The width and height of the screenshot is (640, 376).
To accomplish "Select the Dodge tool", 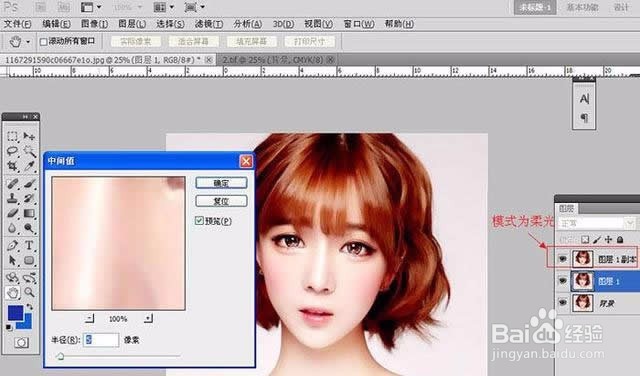I will 29,228.
